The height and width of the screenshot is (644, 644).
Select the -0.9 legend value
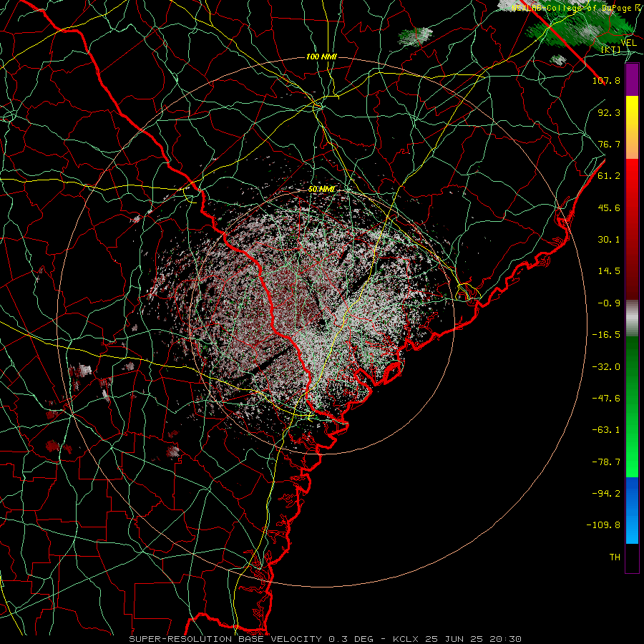pos(609,303)
